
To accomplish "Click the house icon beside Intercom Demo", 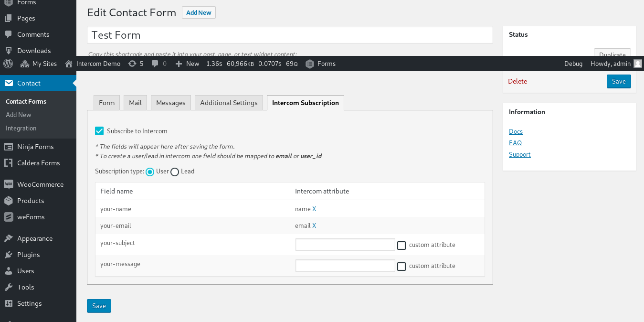I will pos(69,64).
